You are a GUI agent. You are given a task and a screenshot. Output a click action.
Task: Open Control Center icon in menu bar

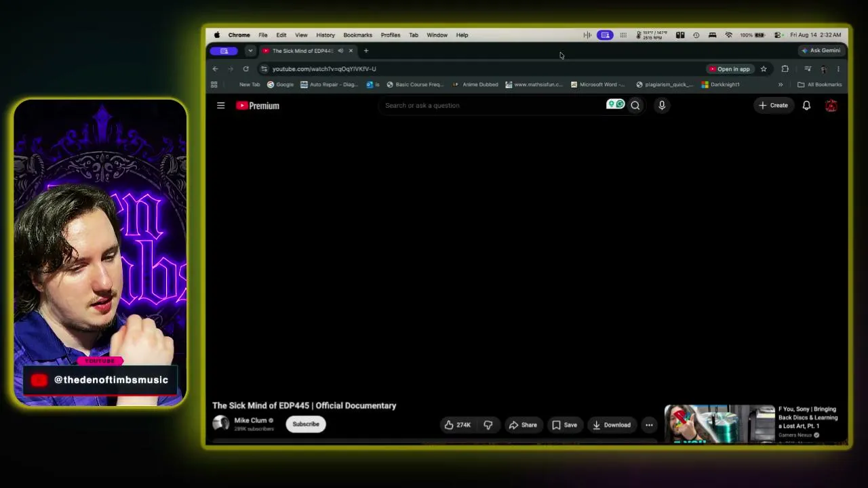pos(778,35)
